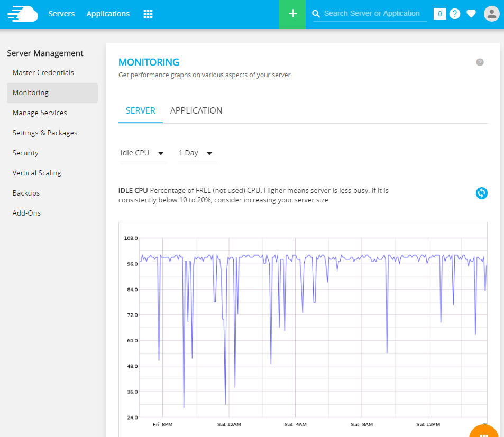Open the Security section

pyautogui.click(x=25, y=153)
